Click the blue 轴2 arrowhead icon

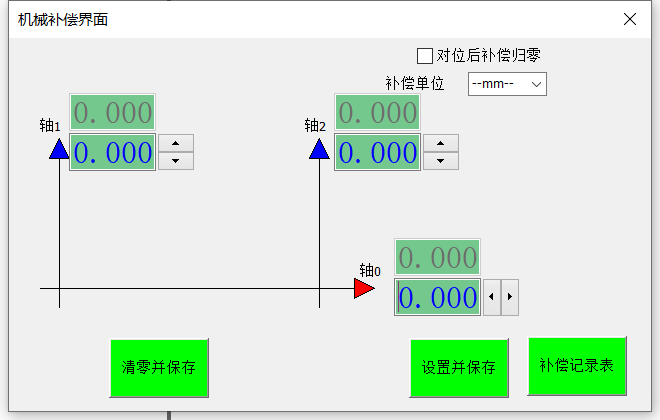tap(319, 149)
